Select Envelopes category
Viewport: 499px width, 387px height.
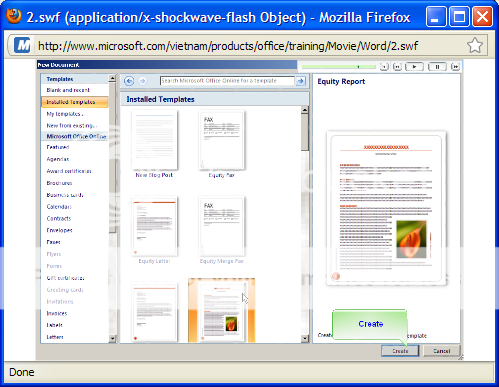(59, 230)
